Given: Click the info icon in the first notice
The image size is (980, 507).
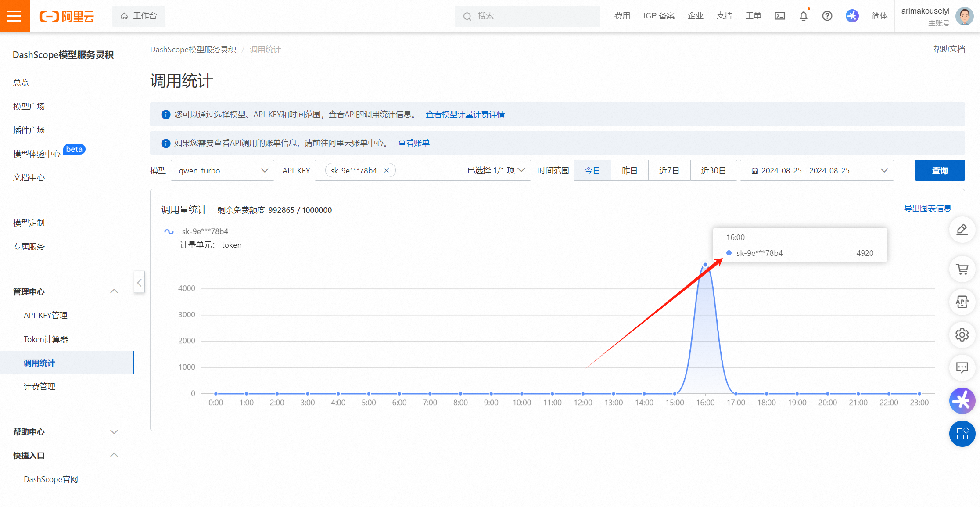Looking at the screenshot, I should coord(166,115).
